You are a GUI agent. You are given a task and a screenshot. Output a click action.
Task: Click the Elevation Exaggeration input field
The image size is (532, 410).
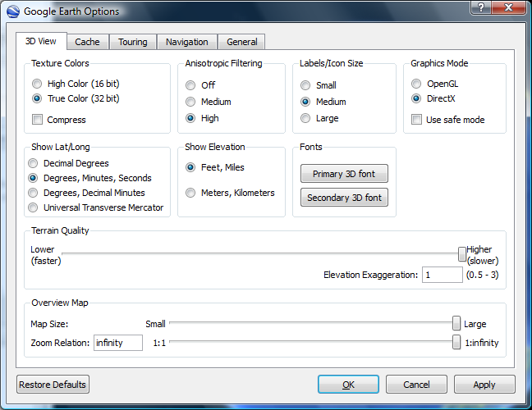(x=442, y=275)
